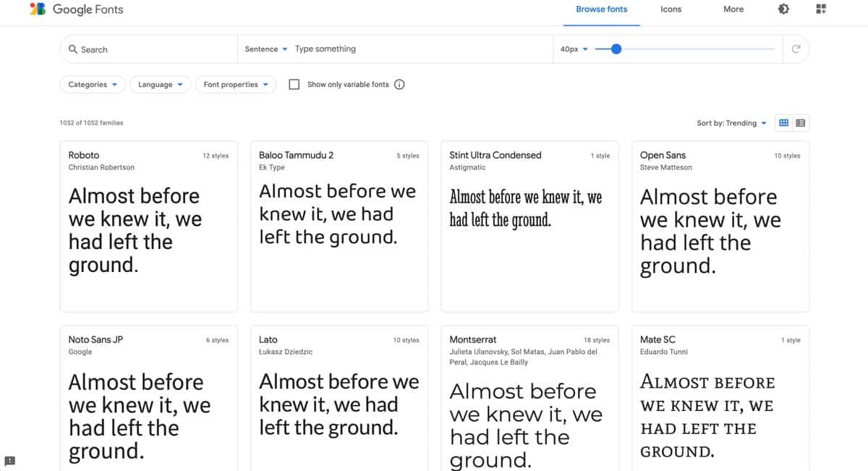Screen dimensions: 868x471
Task: Enable Show only variable fonts checkbox
Action: (294, 85)
